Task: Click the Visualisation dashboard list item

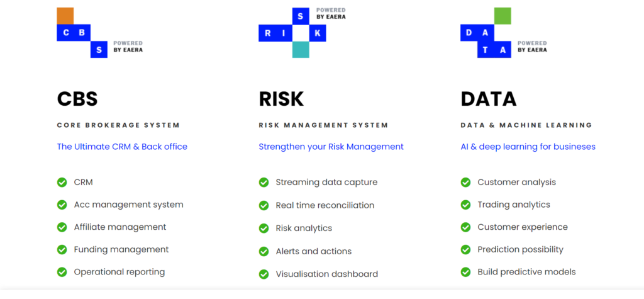Action: pos(326,274)
